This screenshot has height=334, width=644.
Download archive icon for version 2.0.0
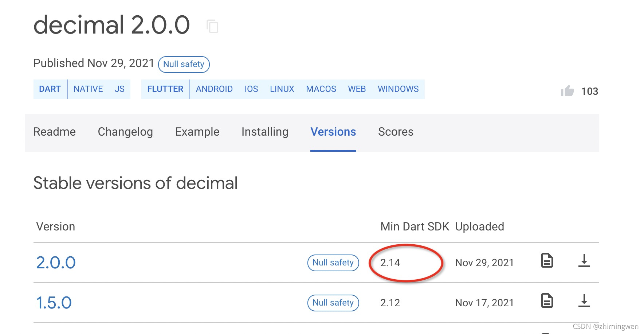click(584, 260)
